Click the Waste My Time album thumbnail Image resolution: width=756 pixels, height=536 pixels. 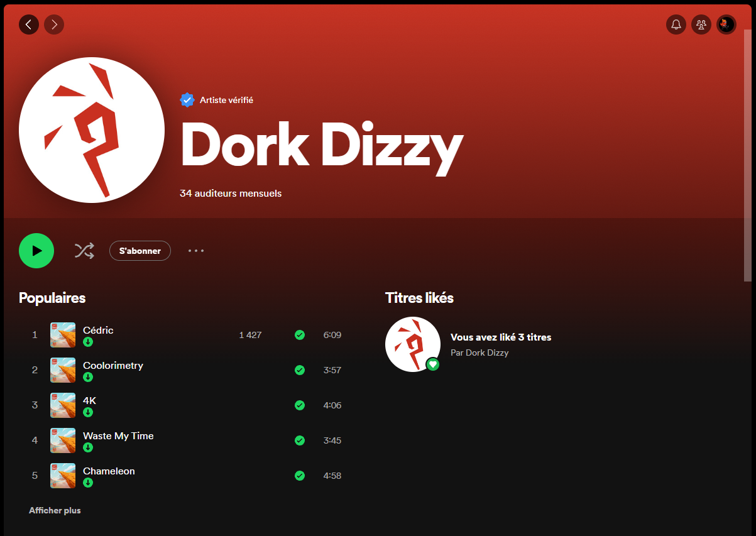coord(63,440)
